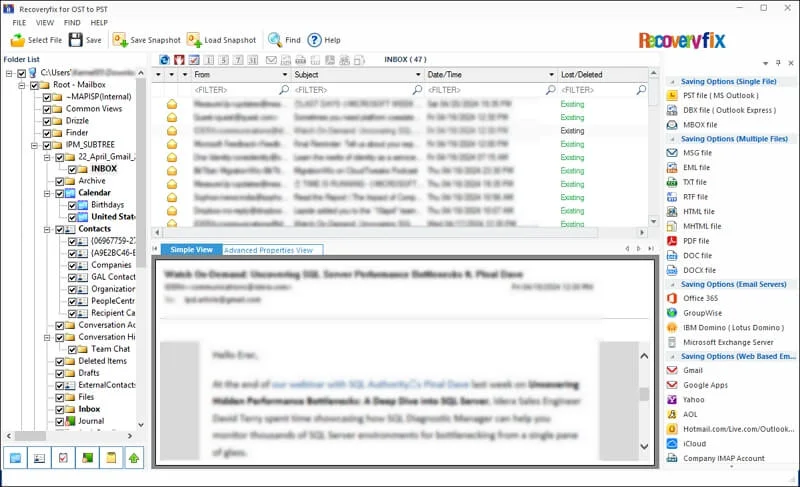Click the Google Apps saving option
Screen dimensions: 800x487
pos(705,385)
